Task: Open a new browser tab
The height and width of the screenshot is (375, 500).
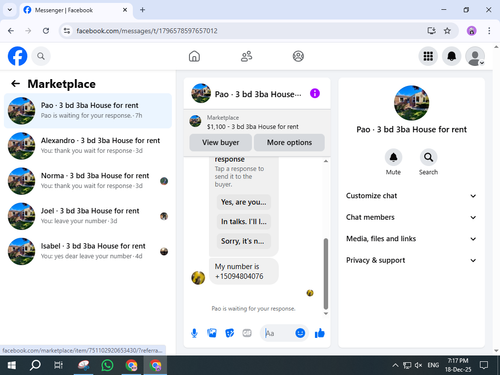Action: click(x=142, y=10)
